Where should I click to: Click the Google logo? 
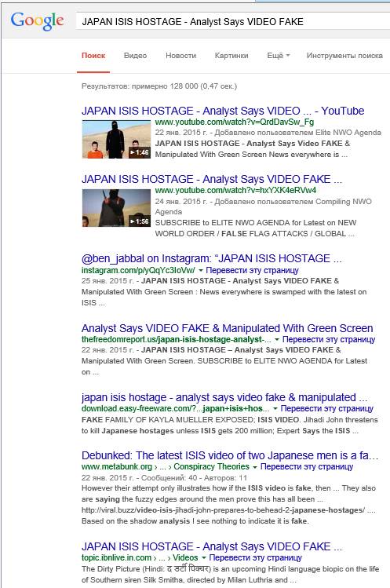[37, 21]
